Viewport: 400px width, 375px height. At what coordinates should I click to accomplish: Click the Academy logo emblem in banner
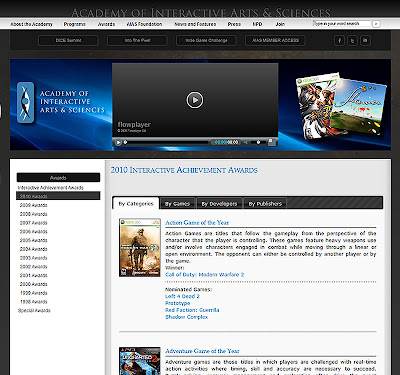(x=25, y=102)
